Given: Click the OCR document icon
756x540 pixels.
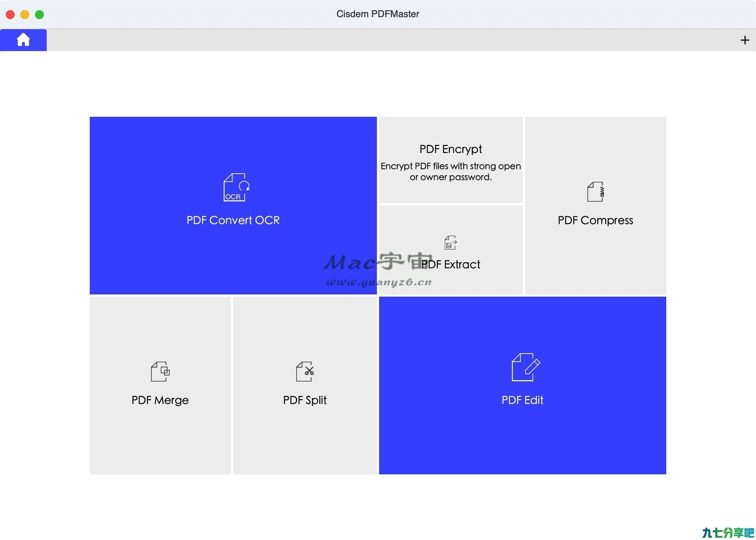Looking at the screenshot, I should click(x=237, y=187).
